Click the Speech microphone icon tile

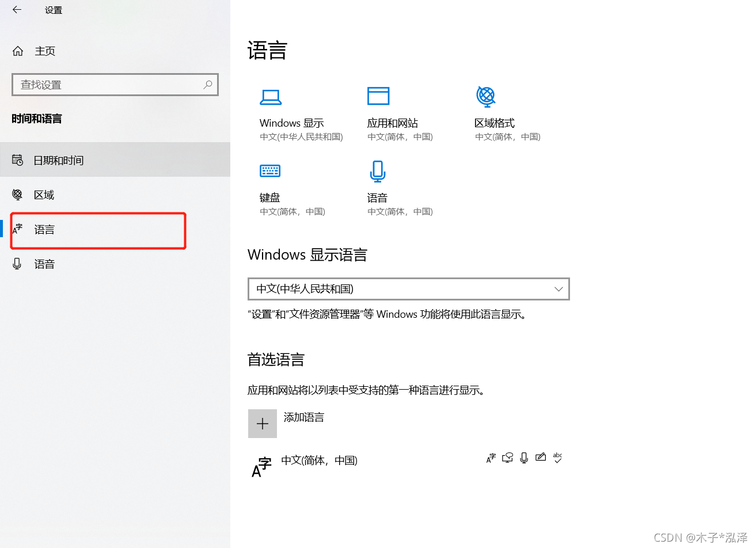378,171
